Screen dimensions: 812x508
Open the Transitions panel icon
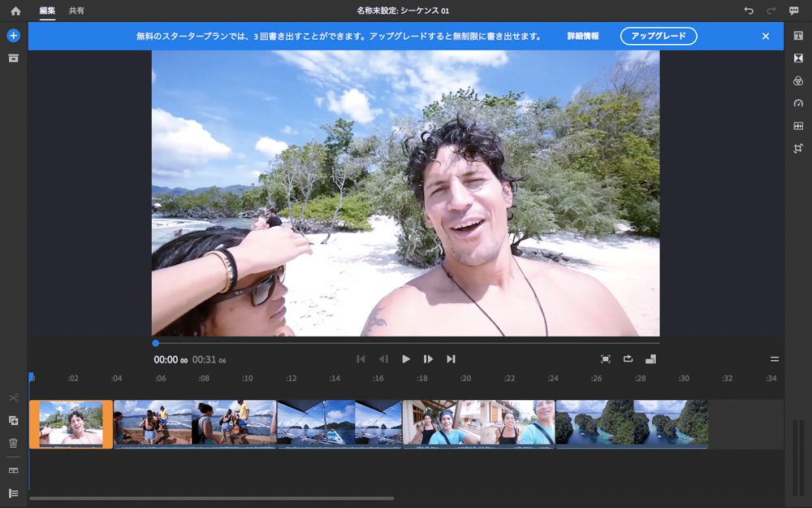(x=798, y=58)
